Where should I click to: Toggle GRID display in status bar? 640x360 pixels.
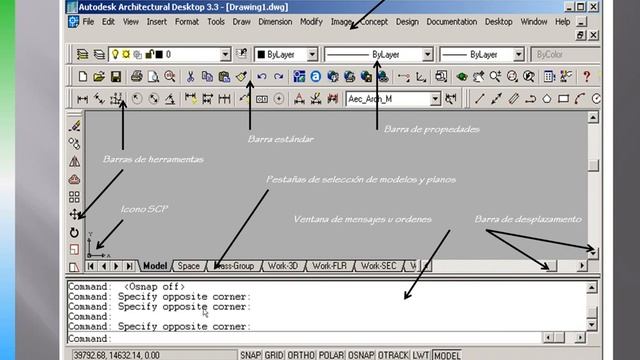click(x=273, y=355)
